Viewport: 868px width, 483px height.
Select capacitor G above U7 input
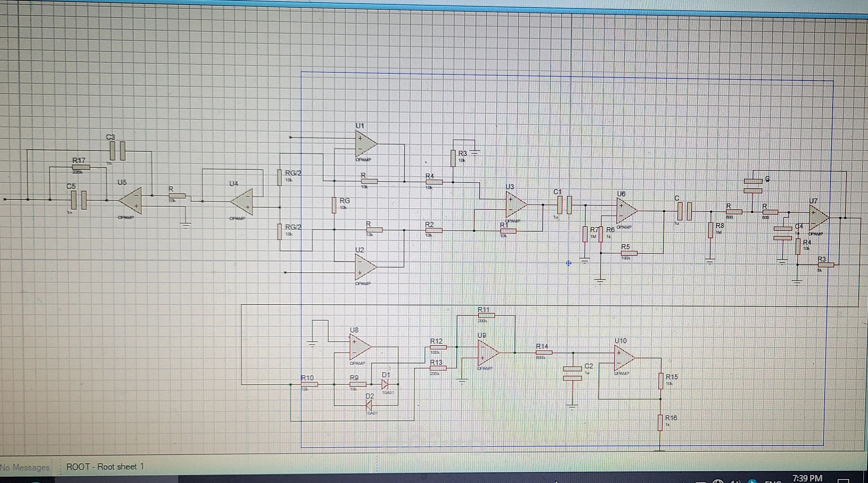click(753, 186)
